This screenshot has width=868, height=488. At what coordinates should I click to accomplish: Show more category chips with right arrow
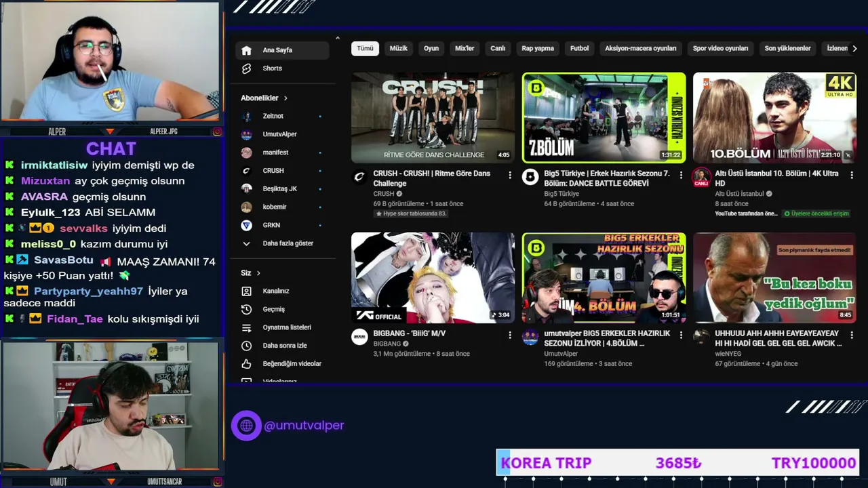[x=854, y=49]
